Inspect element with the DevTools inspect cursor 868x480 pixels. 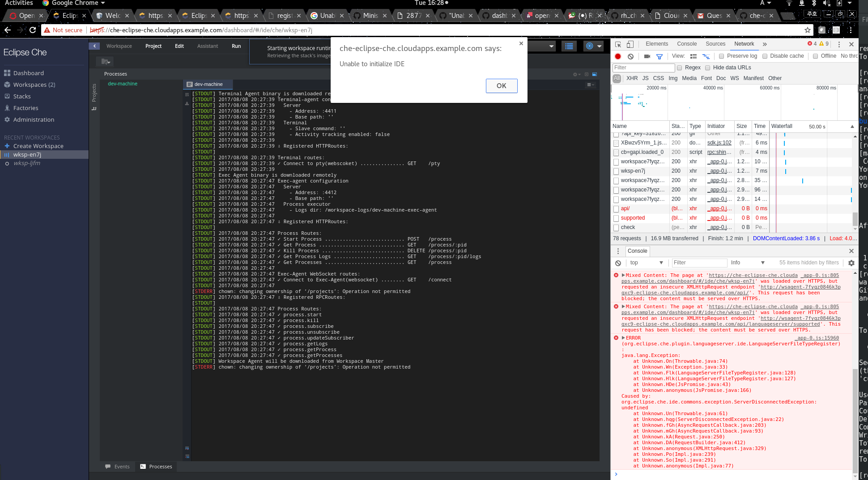618,44
